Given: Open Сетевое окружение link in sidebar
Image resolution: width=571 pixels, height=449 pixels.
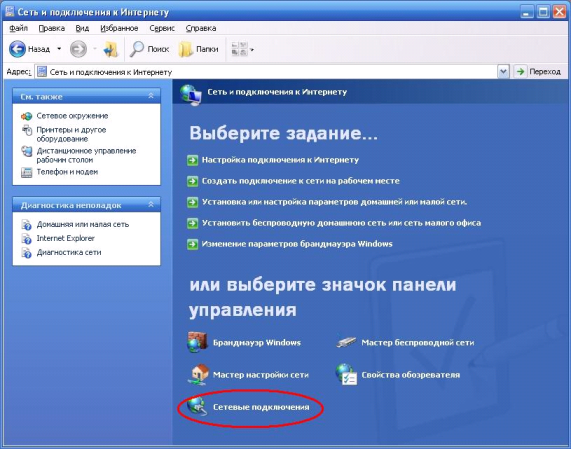Looking at the screenshot, I should point(72,116).
